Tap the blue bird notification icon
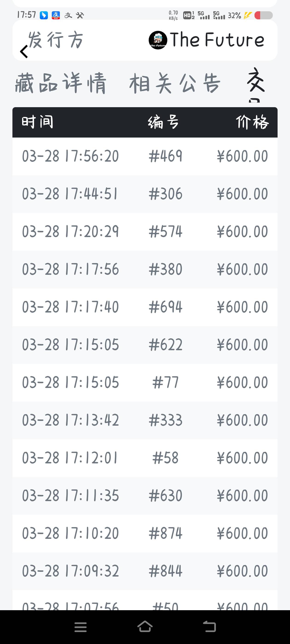Screen dimensions: 290x644 click(44, 15)
